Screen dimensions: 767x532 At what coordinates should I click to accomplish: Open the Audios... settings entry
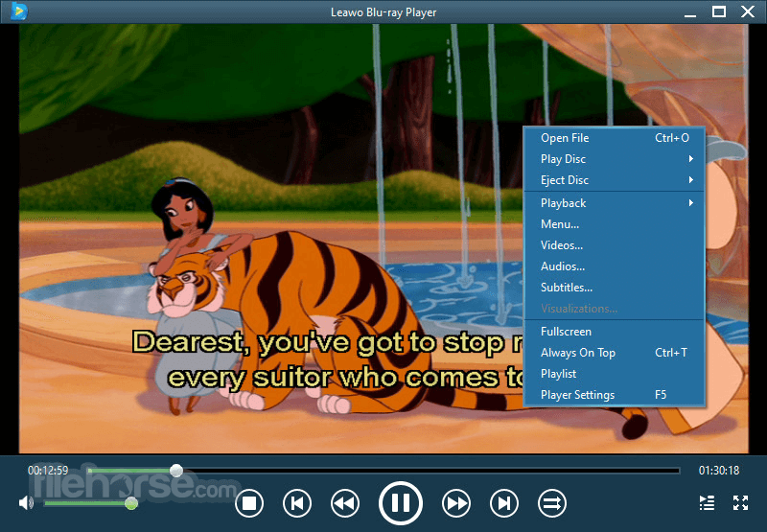[x=615, y=266]
